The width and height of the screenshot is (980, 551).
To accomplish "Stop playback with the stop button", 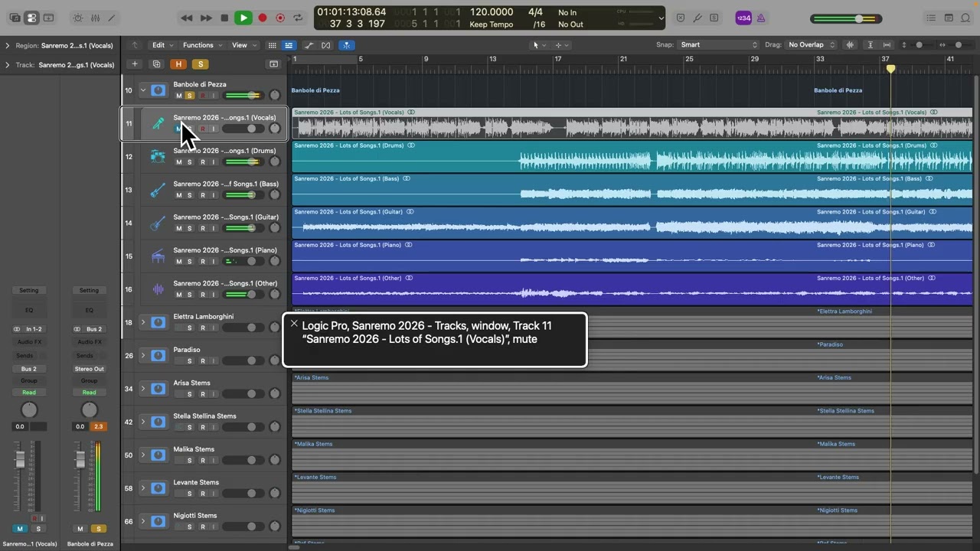I will click(224, 18).
